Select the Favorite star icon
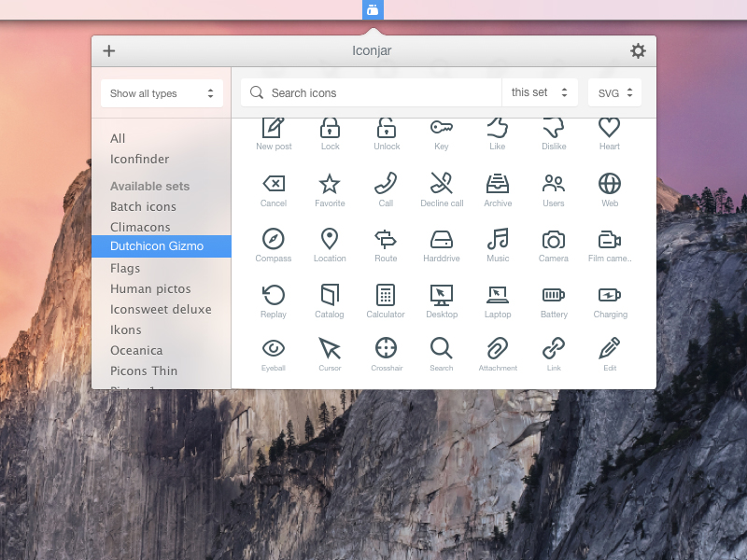747x560 pixels. (330, 184)
